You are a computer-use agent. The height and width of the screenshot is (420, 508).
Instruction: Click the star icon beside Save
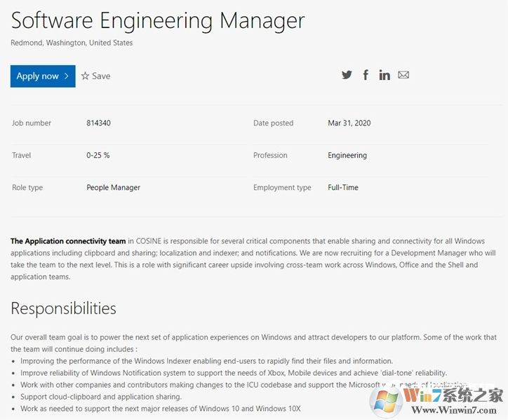[x=85, y=76]
